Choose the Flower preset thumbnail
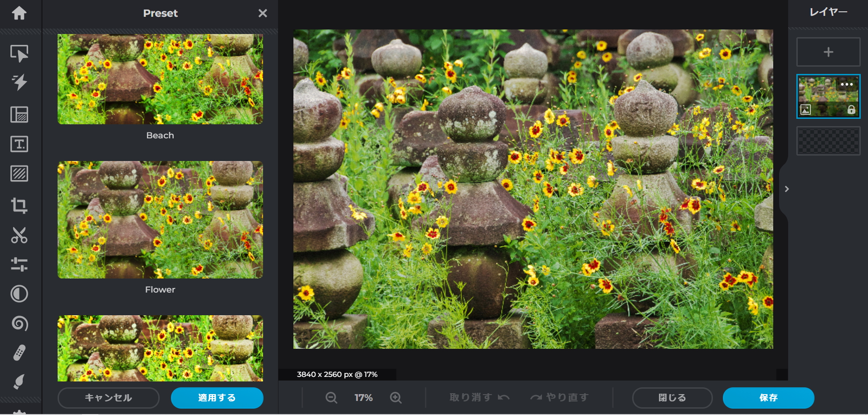This screenshot has height=415, width=868. tap(160, 220)
